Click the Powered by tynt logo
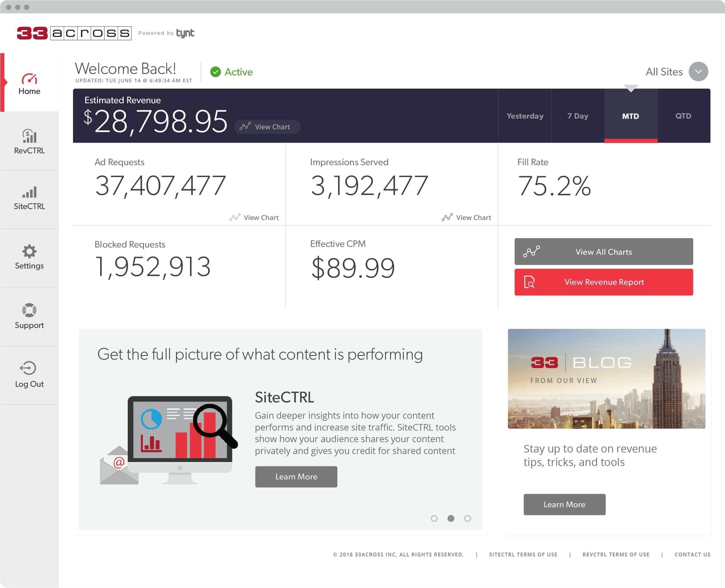This screenshot has height=588, width=725. pyautogui.click(x=166, y=33)
